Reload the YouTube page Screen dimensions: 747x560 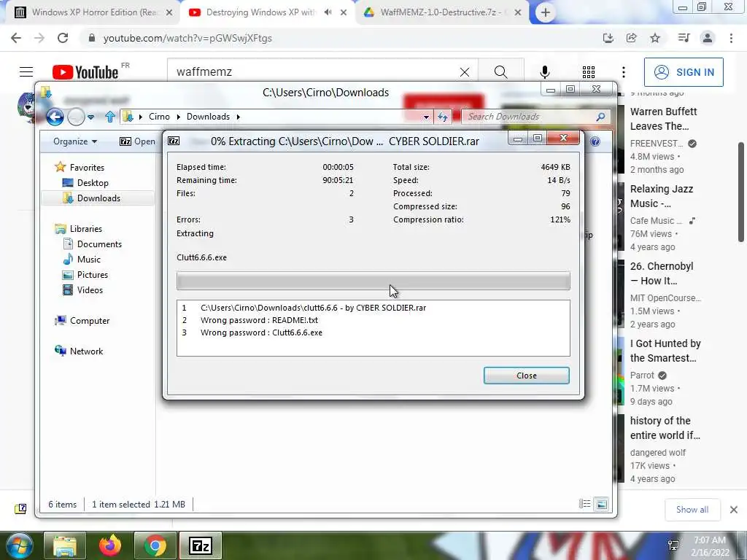click(x=63, y=38)
